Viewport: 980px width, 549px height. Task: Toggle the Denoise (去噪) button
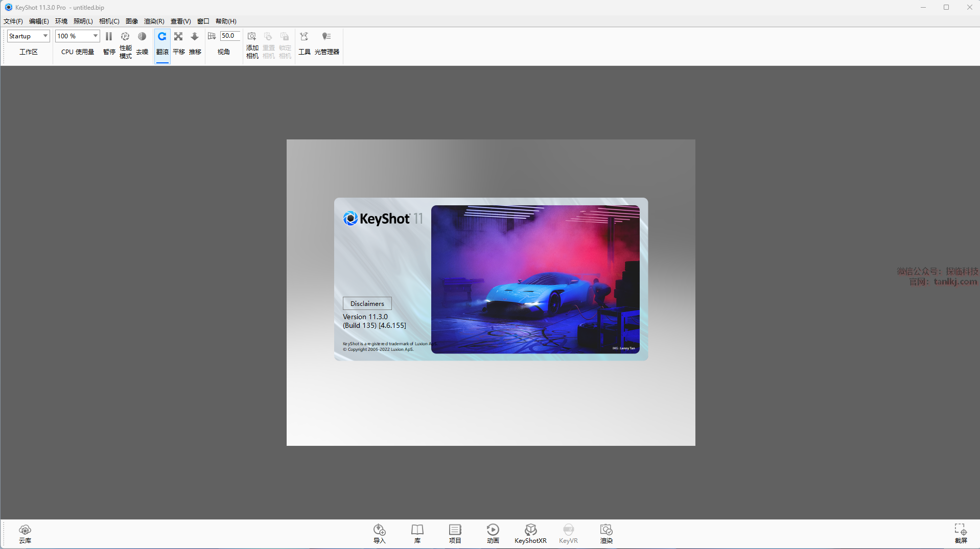pyautogui.click(x=142, y=37)
